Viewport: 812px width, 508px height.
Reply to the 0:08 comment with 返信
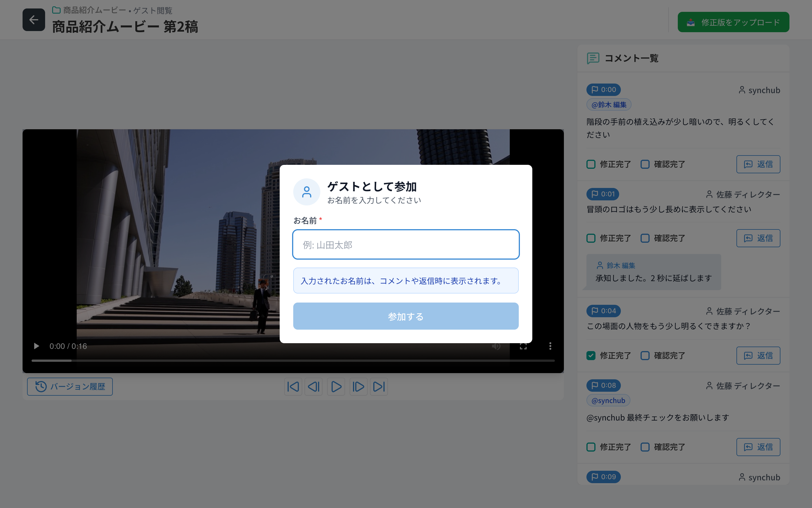pyautogui.click(x=758, y=447)
